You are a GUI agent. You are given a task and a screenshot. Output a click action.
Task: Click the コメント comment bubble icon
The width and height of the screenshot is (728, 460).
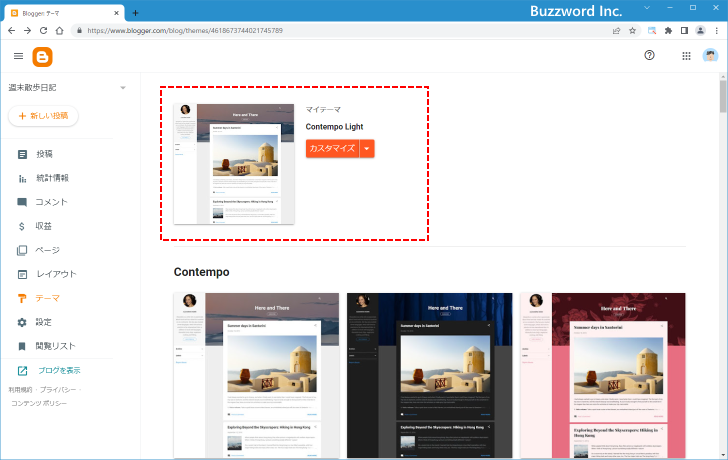(x=22, y=202)
